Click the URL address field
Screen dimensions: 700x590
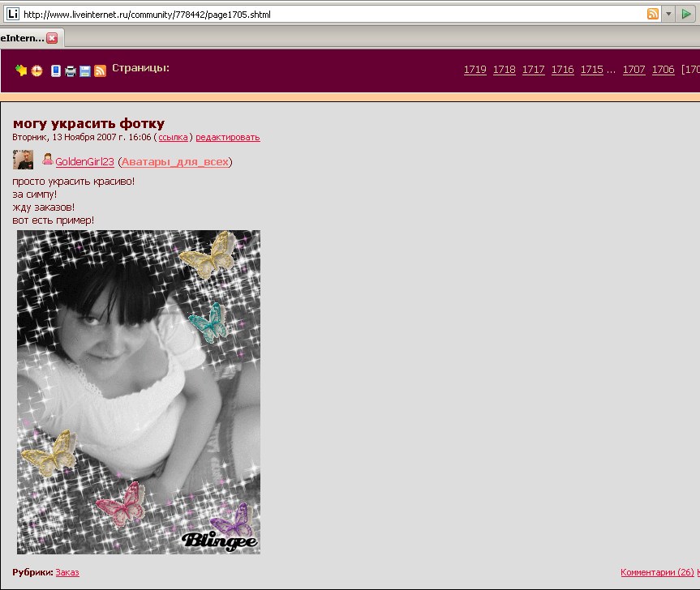point(324,14)
